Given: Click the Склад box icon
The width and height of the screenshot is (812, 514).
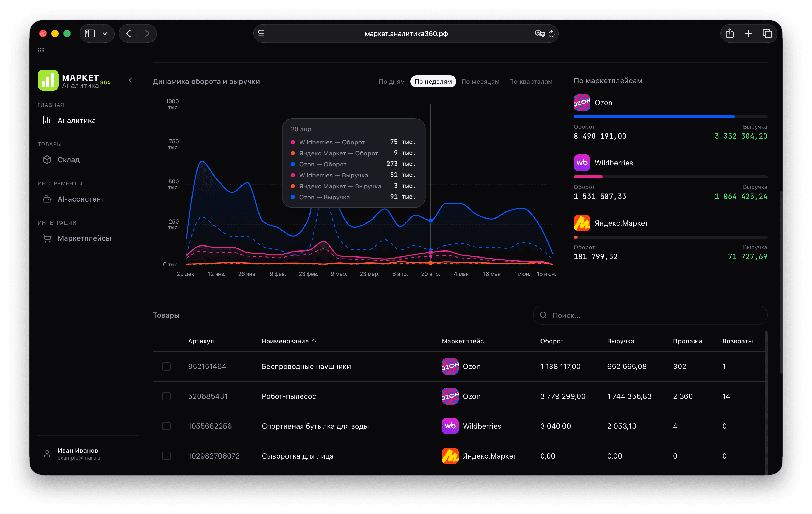Looking at the screenshot, I should (x=47, y=160).
